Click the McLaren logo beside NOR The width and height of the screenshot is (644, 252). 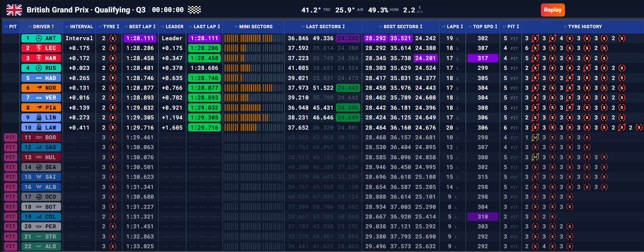click(x=39, y=88)
